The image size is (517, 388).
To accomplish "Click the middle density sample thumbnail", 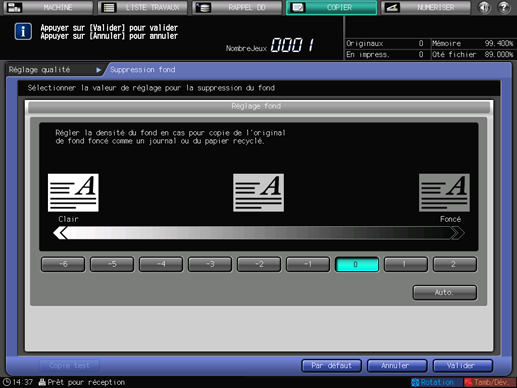I will (259, 192).
